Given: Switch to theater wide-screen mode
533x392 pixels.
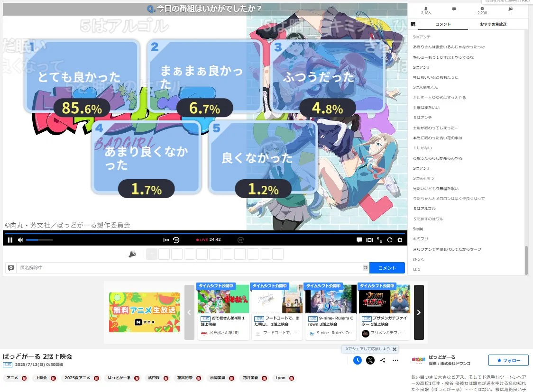Looking at the screenshot, I should click(369, 240).
